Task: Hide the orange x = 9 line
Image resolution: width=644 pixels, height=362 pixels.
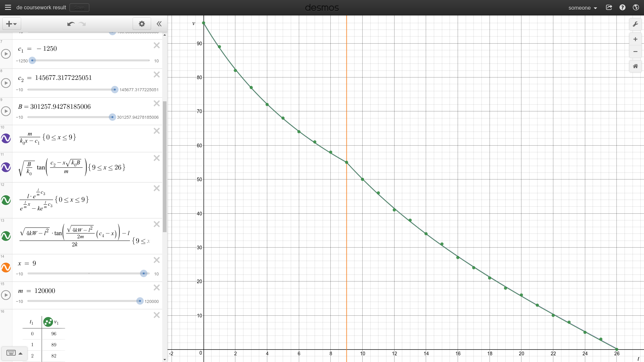Action: pyautogui.click(x=6, y=267)
